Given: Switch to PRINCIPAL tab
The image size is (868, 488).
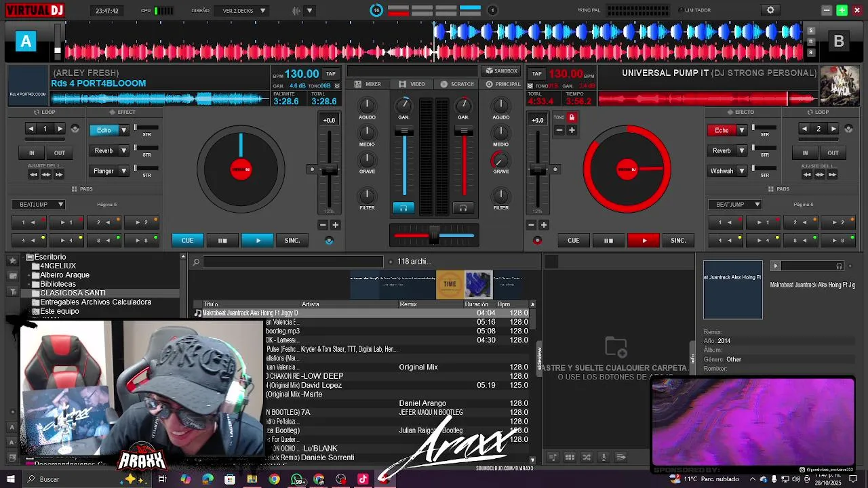Looking at the screenshot, I should (x=503, y=84).
